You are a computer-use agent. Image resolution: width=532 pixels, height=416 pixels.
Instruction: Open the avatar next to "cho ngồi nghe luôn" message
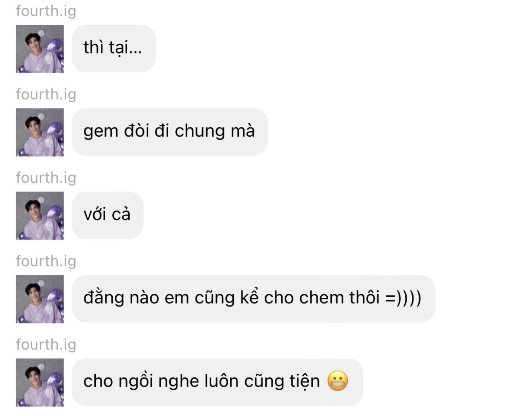click(x=40, y=382)
